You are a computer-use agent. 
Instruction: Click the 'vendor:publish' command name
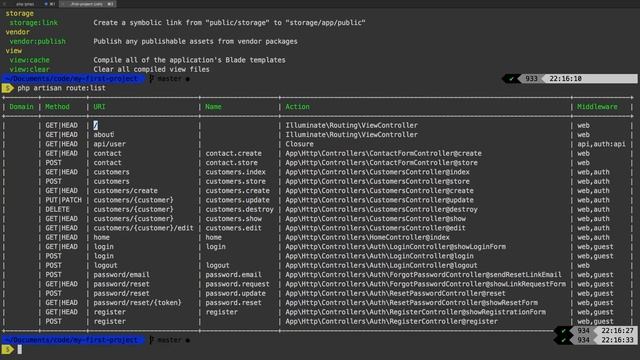pos(38,42)
